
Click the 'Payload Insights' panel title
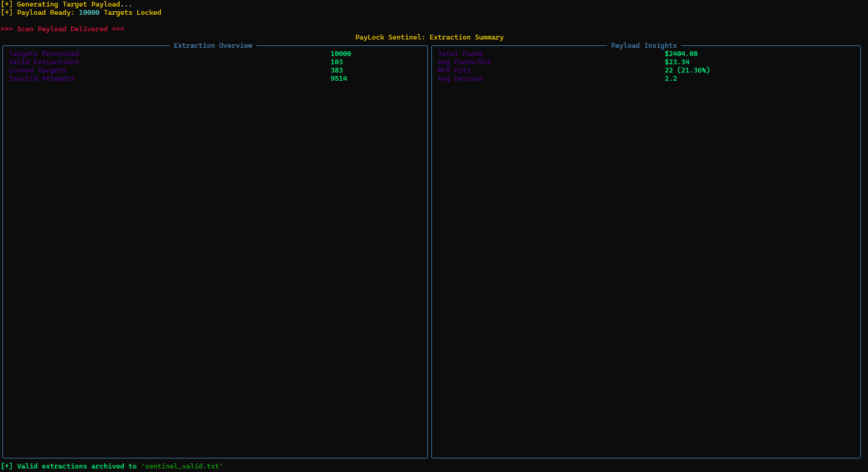643,45
